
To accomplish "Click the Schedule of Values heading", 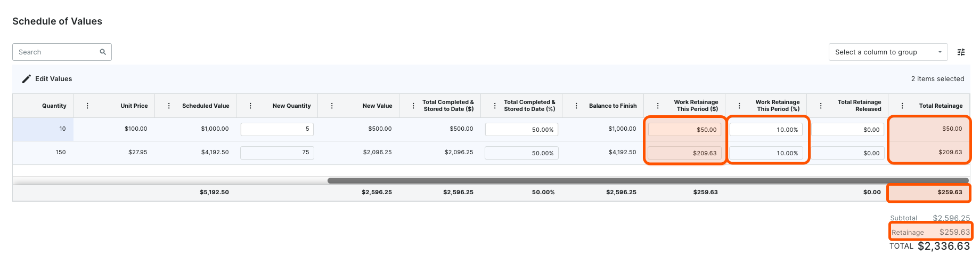I will click(x=57, y=21).
